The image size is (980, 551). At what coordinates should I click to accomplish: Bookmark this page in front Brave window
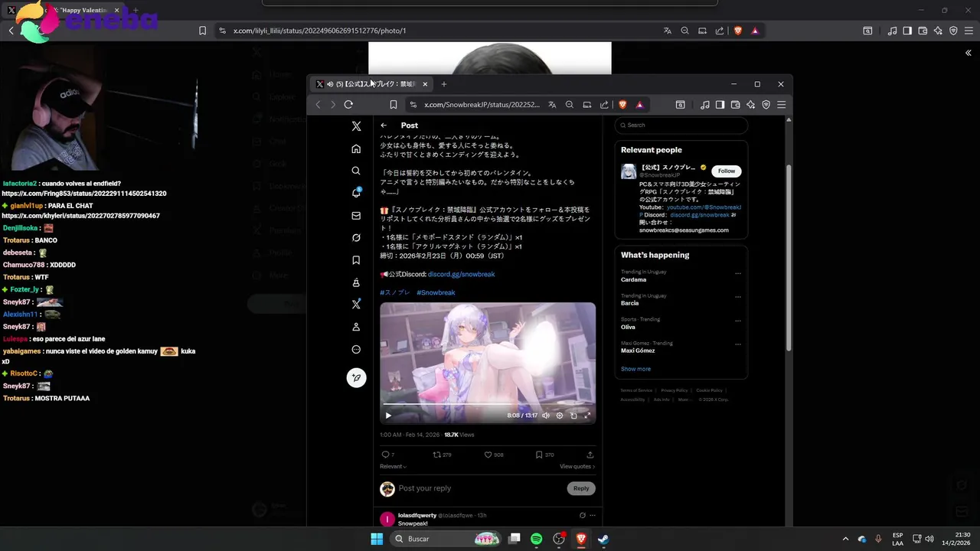pos(394,105)
